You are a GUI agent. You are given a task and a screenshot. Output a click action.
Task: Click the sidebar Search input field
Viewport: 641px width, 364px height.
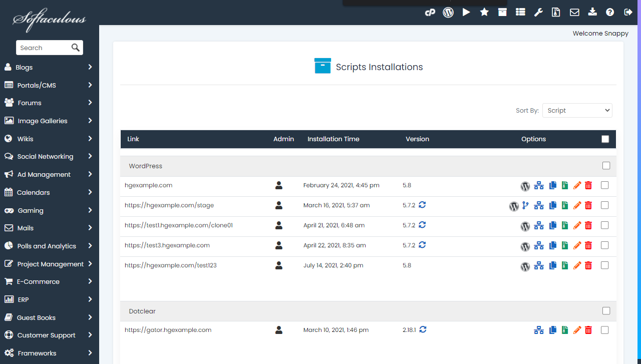(x=43, y=48)
